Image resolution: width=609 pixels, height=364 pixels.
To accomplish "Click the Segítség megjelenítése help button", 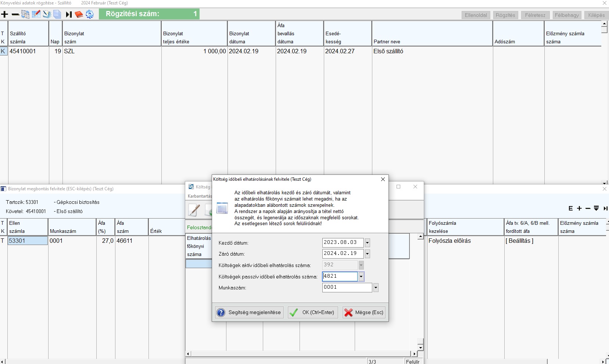I will coord(249,312).
